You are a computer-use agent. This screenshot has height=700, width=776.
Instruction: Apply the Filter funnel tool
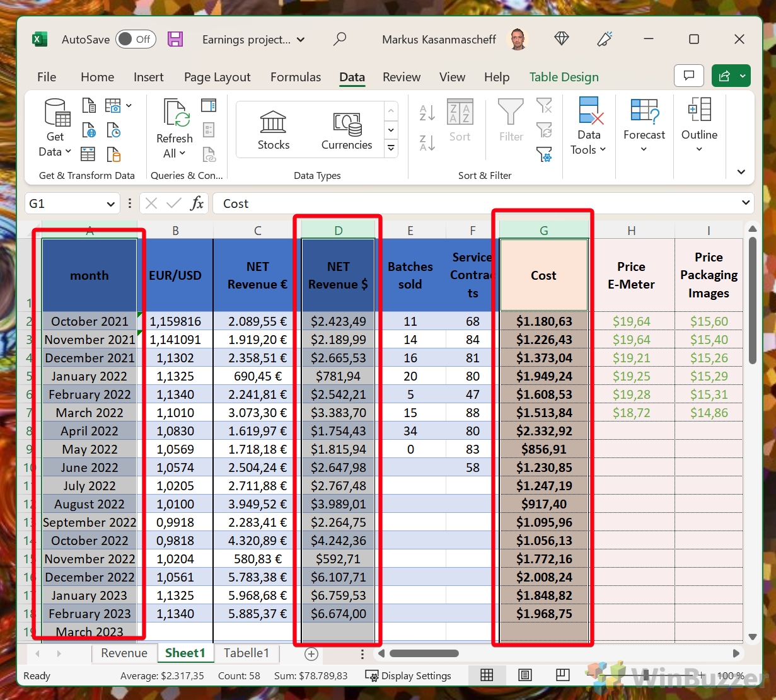[x=511, y=120]
